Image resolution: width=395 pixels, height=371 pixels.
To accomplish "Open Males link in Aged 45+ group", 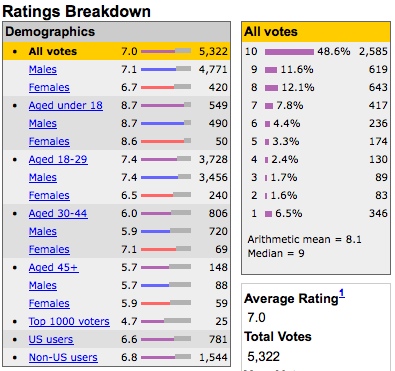I will [43, 285].
